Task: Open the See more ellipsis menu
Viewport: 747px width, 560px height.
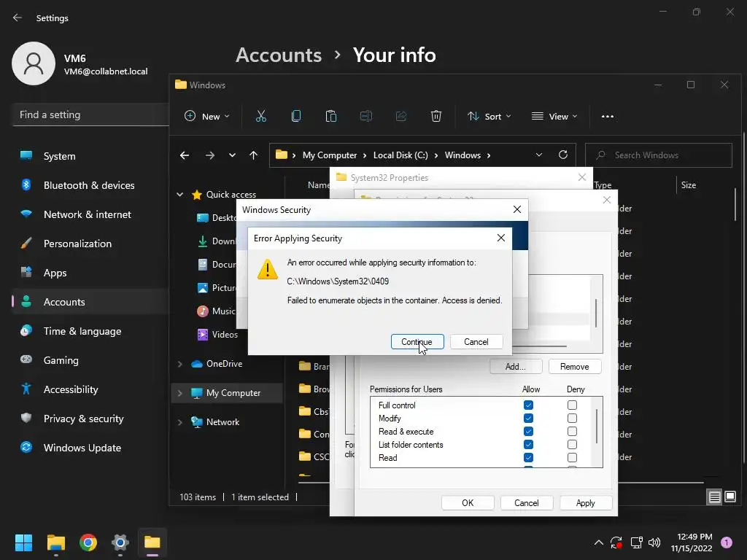Action: tap(608, 116)
